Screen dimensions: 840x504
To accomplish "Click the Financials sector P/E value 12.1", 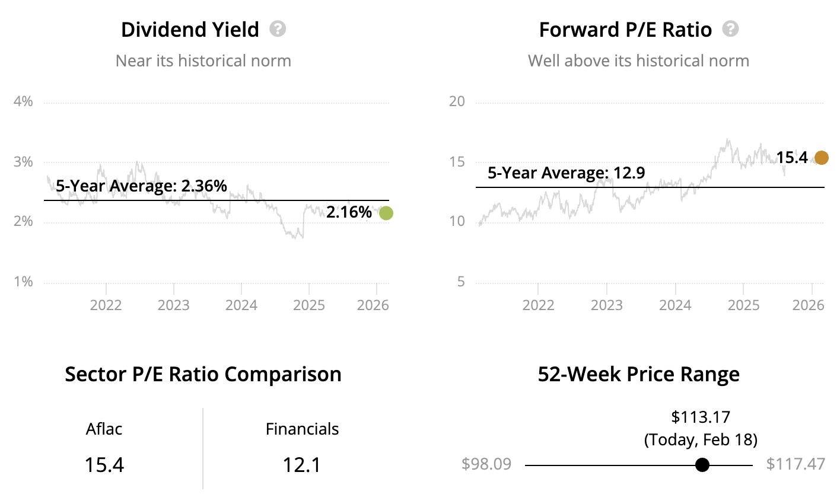I will [302, 464].
